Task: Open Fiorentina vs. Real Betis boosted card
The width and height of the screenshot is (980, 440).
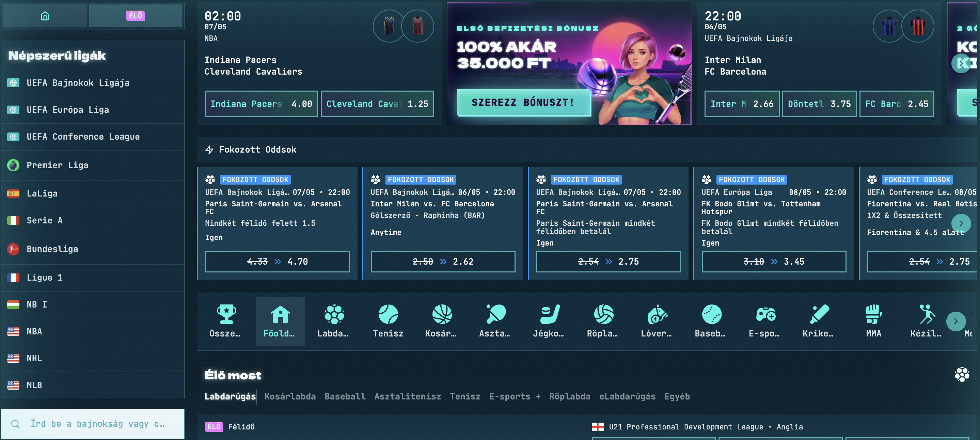Action: coord(918,223)
